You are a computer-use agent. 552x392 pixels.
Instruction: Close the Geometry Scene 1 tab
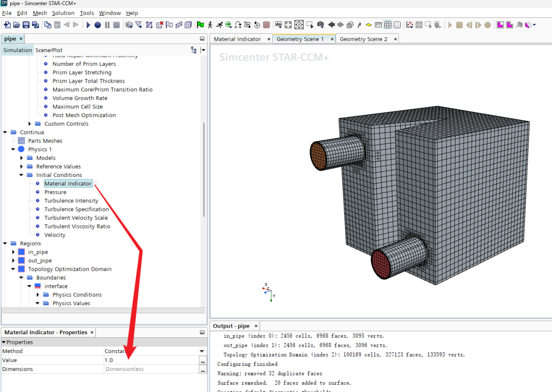click(332, 39)
